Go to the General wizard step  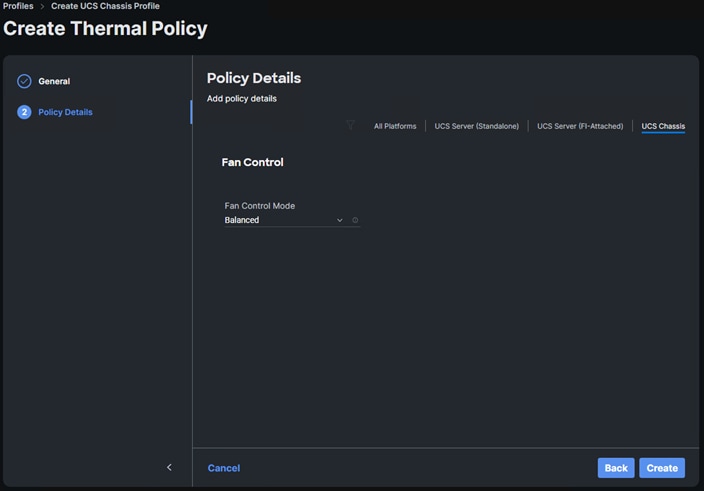54,81
